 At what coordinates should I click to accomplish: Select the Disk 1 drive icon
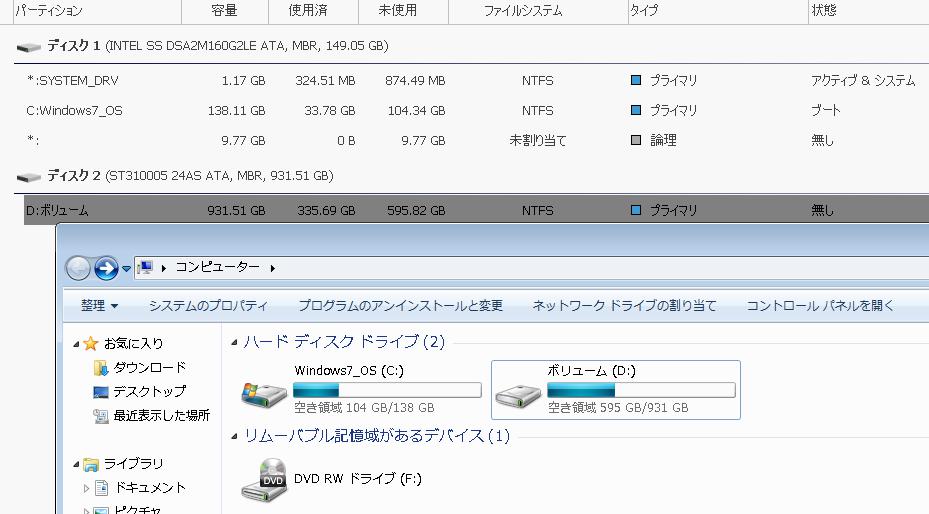pos(28,47)
